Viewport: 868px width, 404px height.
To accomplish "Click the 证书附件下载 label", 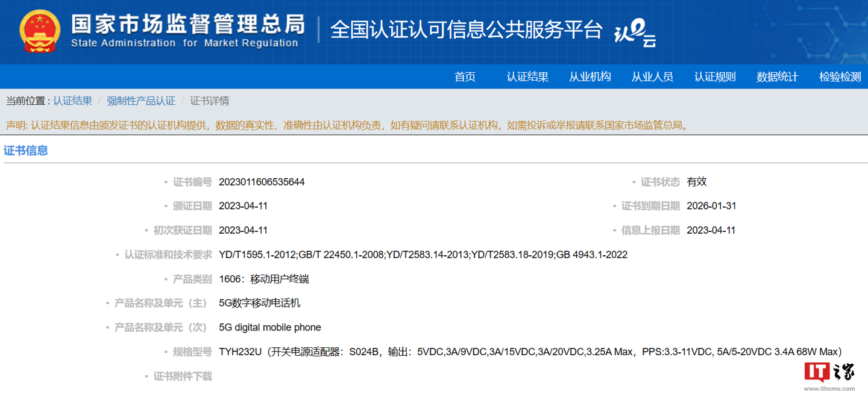I will [183, 376].
